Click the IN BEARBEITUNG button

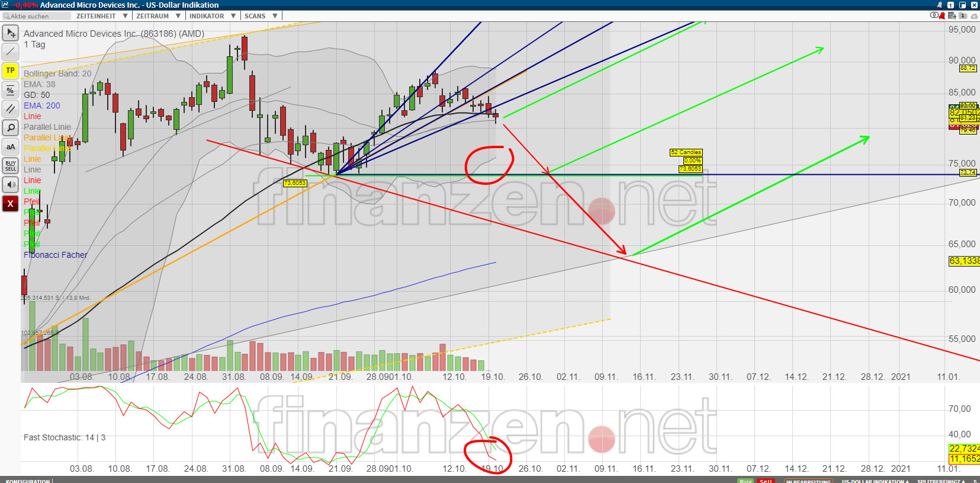(808, 481)
